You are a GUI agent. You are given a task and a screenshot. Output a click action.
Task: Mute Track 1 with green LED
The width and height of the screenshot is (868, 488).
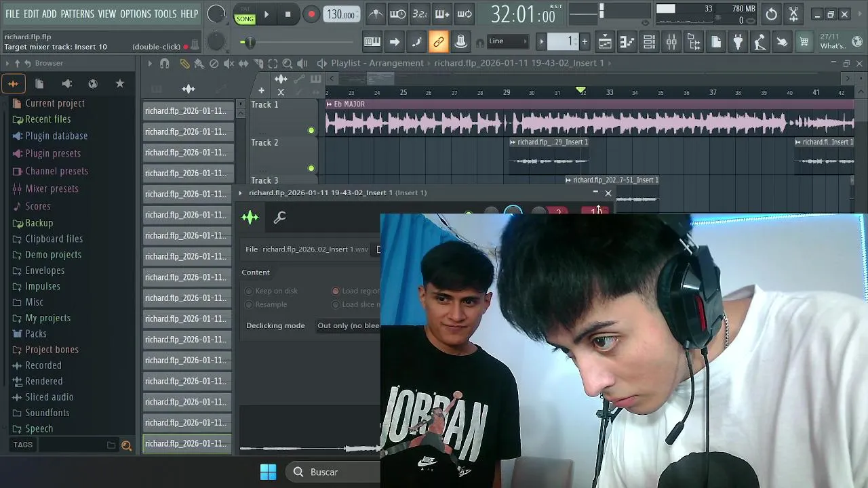click(x=311, y=130)
